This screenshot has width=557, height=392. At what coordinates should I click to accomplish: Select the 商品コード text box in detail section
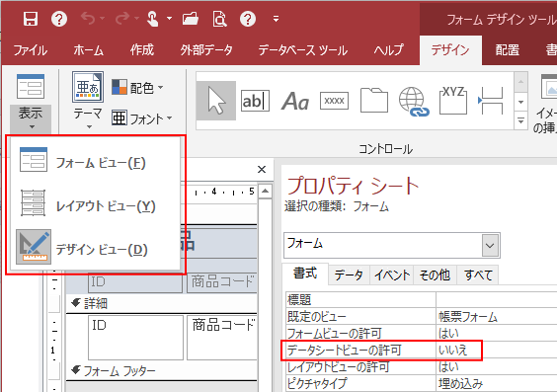point(221,338)
